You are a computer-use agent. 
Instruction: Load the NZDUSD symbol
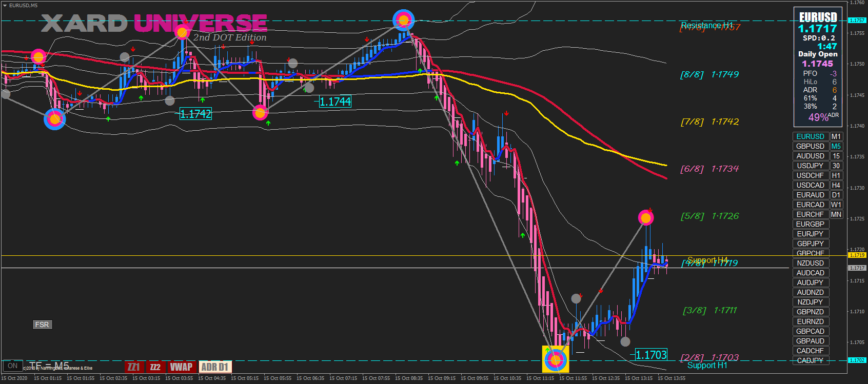point(811,263)
